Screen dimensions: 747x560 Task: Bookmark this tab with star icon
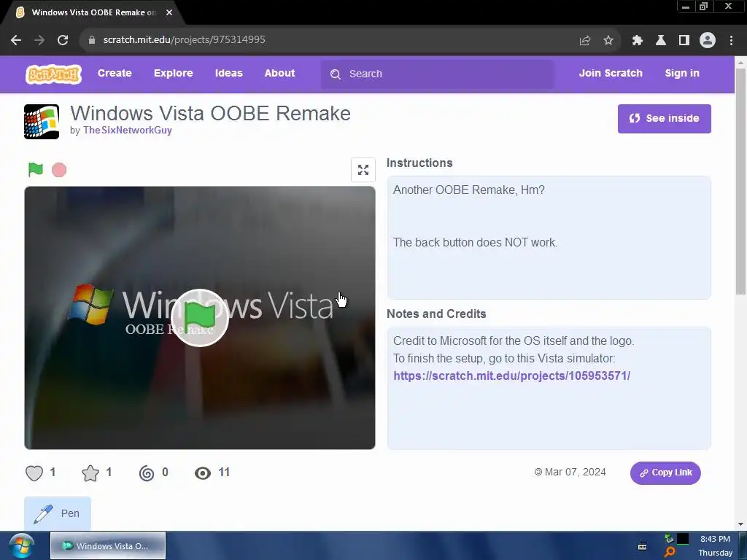pos(608,41)
